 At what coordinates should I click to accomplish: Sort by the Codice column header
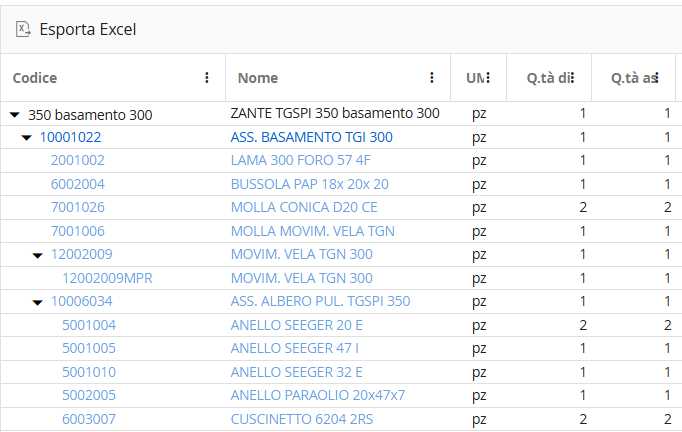[x=35, y=78]
